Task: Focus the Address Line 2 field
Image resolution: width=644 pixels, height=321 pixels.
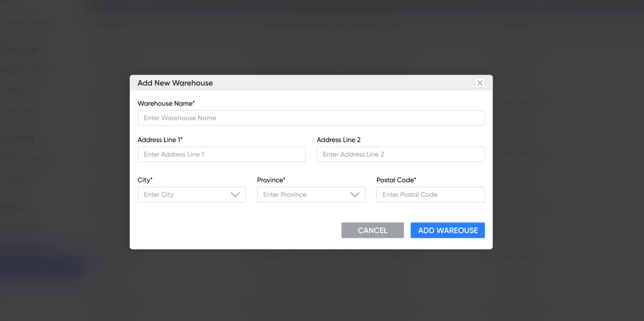Action: pos(400,154)
